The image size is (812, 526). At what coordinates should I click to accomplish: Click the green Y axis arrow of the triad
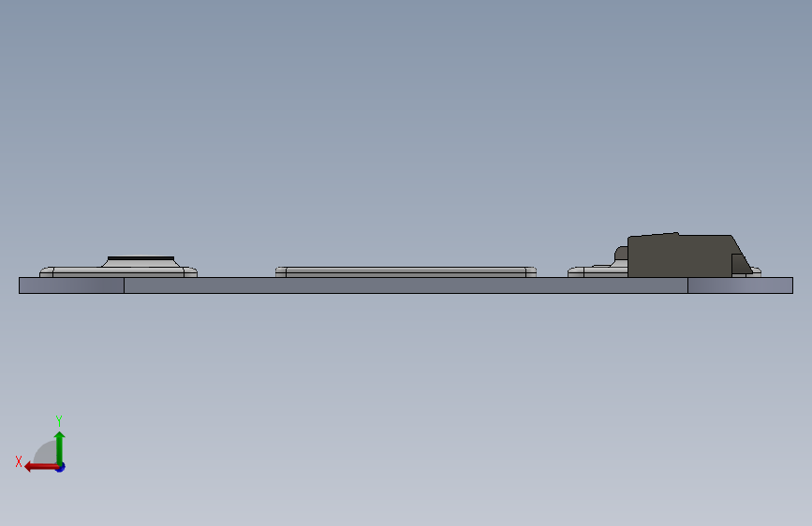tap(60, 447)
